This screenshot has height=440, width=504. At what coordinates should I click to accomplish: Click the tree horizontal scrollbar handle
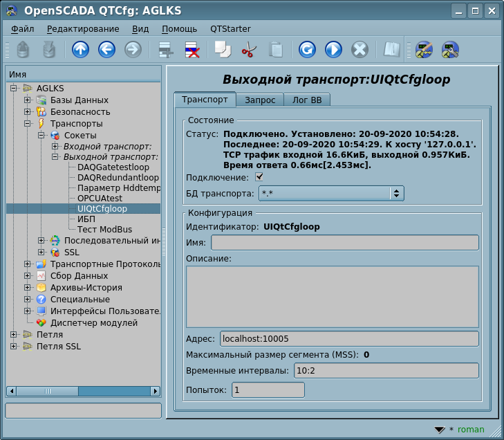click(x=48, y=391)
